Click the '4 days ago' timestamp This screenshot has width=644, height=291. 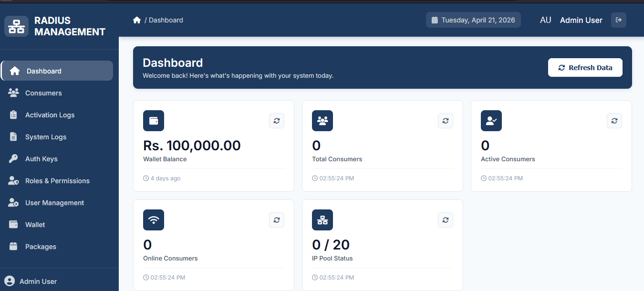point(166,178)
